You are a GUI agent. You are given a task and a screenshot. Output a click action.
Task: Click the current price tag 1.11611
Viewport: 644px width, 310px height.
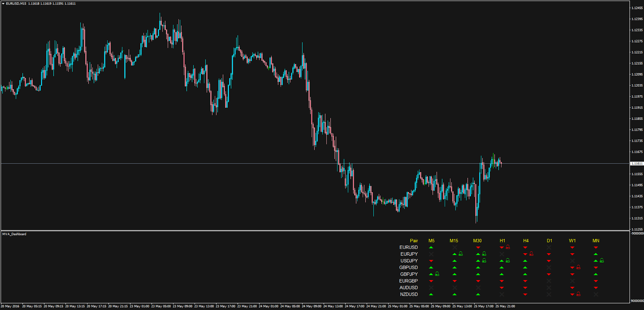637,163
